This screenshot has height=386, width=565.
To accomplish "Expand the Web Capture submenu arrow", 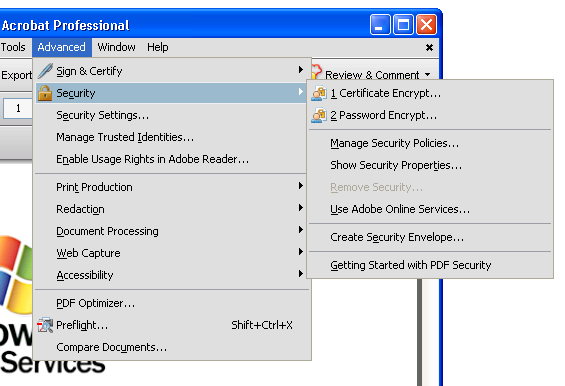I will 301,252.
